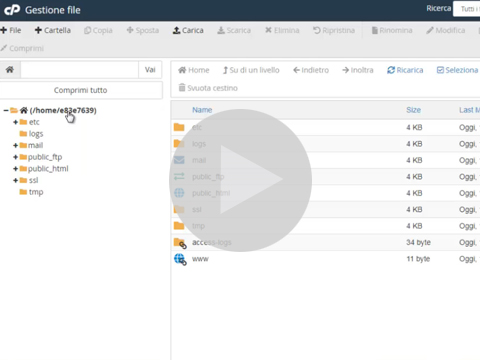Click the Sposta move button
Viewport: 480px width, 360px height.
pyautogui.click(x=143, y=30)
